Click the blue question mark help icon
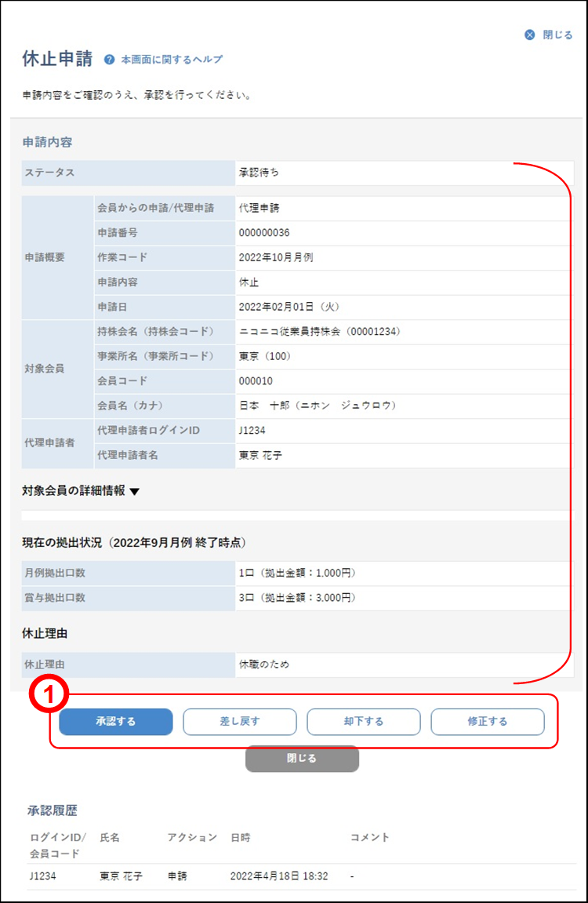 coord(110,60)
